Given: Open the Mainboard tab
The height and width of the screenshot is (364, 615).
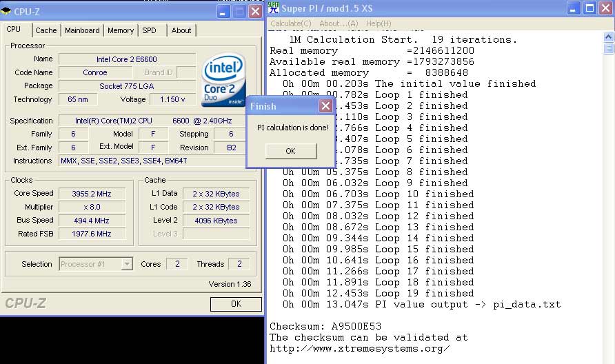Looking at the screenshot, I should click(82, 30).
